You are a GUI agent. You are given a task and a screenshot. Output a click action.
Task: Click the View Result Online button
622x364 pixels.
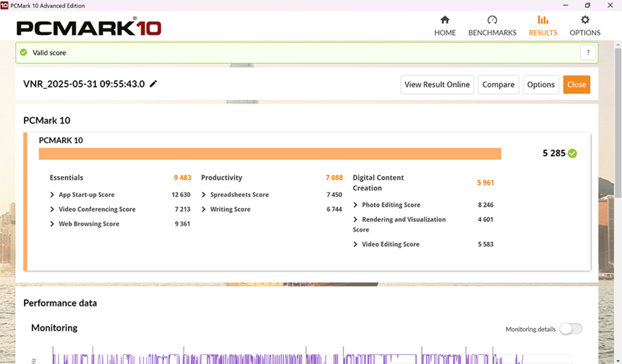point(437,85)
